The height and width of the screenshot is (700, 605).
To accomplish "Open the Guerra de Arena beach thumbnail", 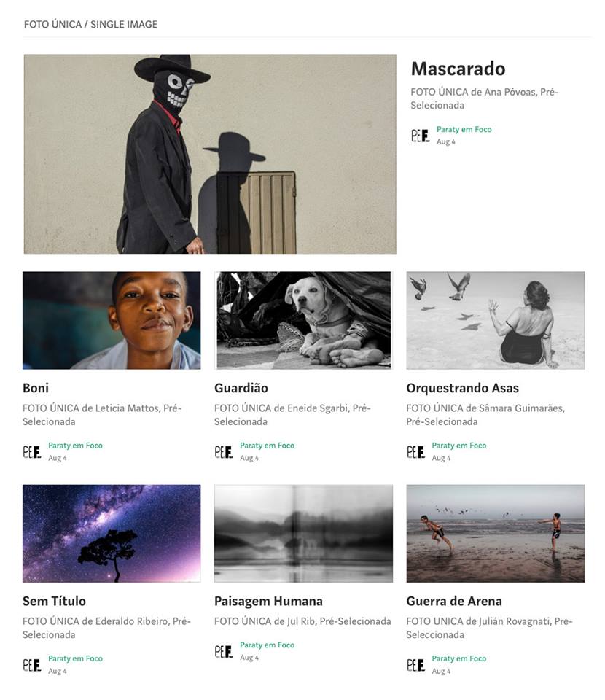I will pyautogui.click(x=495, y=533).
